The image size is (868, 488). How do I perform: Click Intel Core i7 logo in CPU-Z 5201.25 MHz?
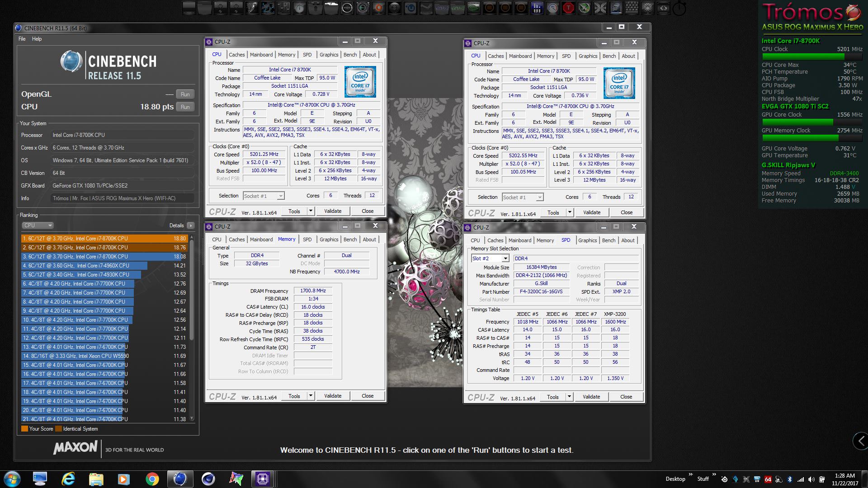click(360, 82)
